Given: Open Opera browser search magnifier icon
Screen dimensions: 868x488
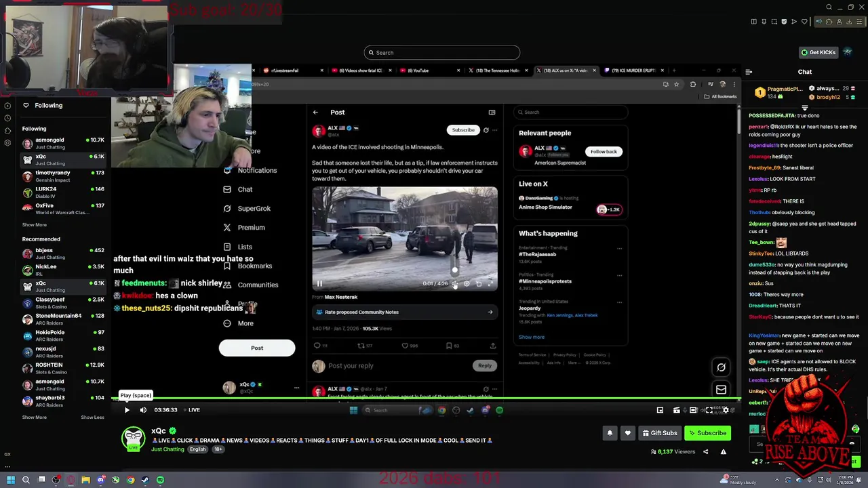Looking at the screenshot, I should (829, 7).
